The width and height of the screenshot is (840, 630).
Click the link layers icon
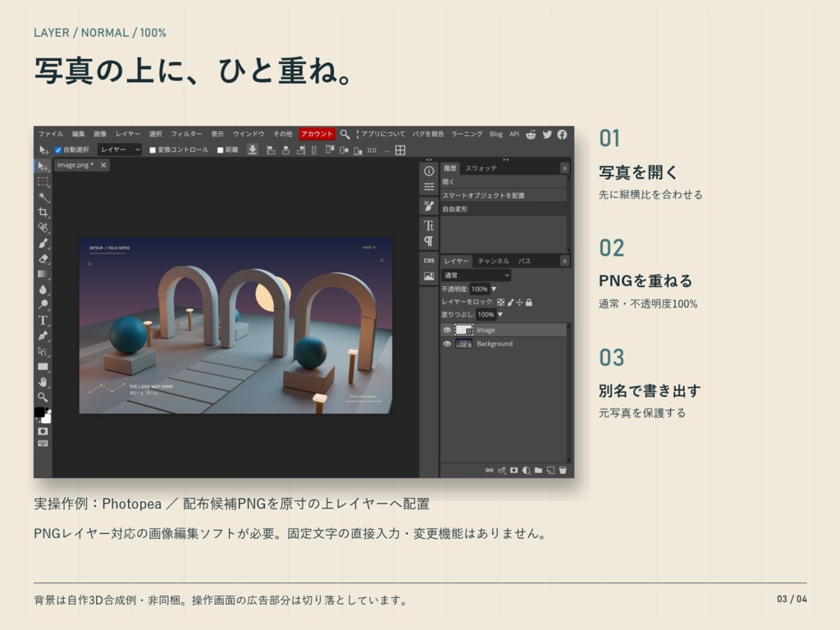tap(489, 470)
